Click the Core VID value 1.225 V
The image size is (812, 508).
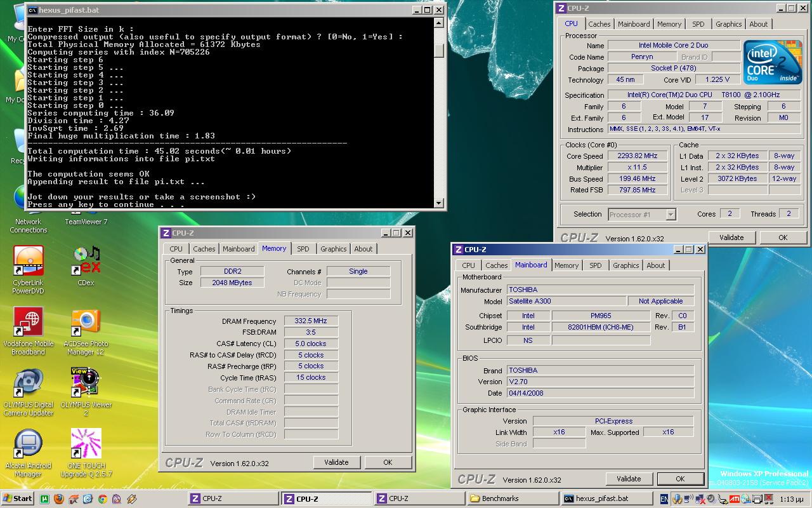click(717, 80)
